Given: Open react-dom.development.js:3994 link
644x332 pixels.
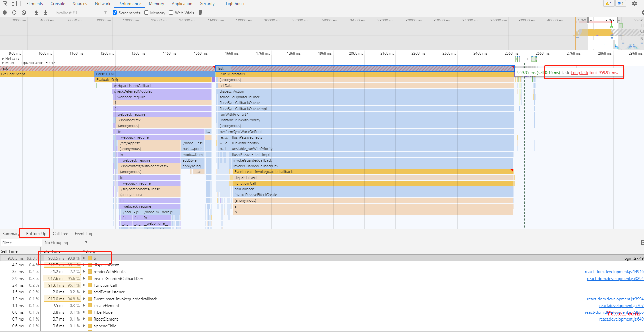Looking at the screenshot, I should click(x=615, y=299).
